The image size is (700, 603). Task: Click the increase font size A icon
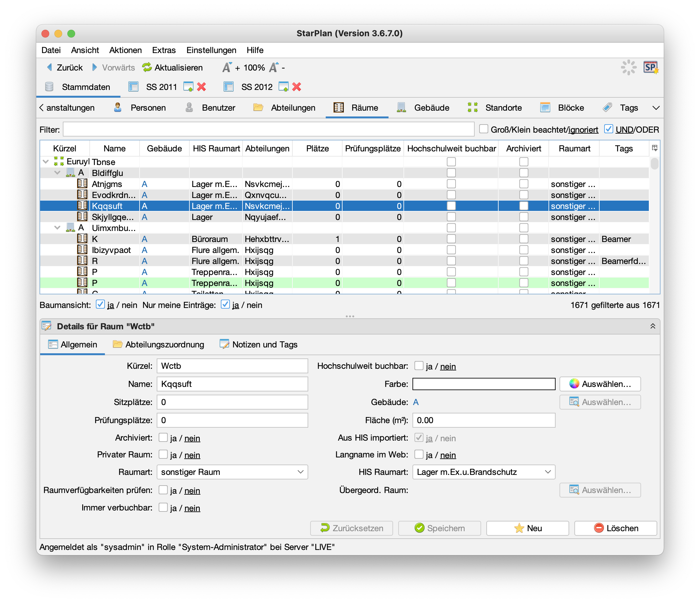tap(227, 68)
